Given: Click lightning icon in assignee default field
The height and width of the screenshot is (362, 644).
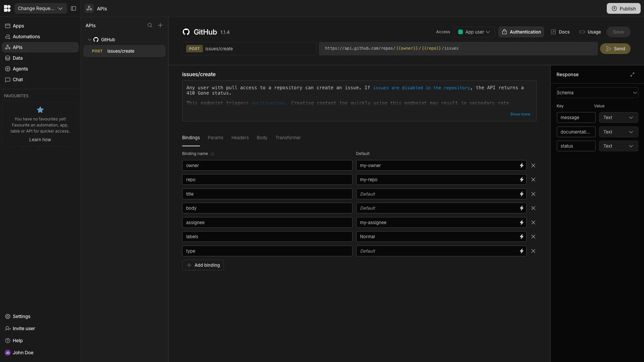Looking at the screenshot, I should click(x=522, y=222).
